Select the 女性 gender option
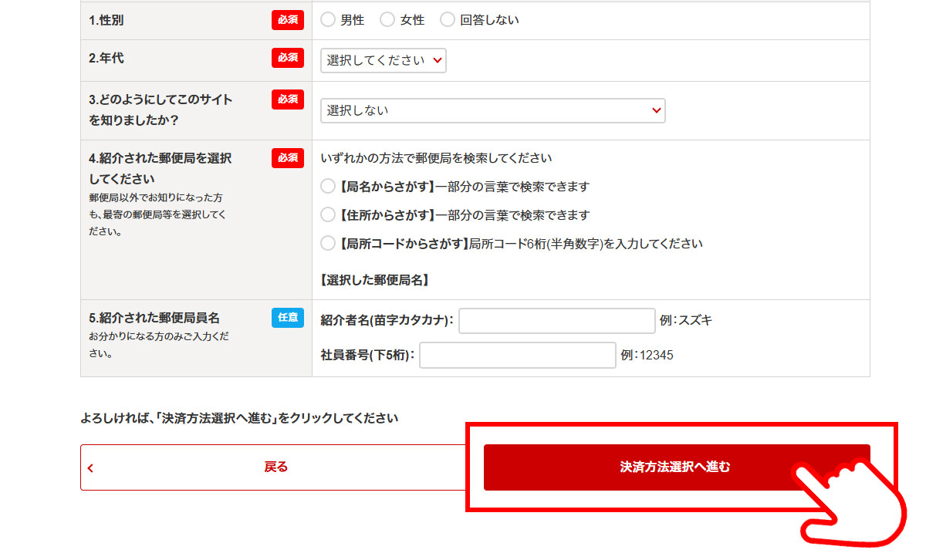Image resolution: width=926 pixels, height=560 pixels. coord(387,20)
